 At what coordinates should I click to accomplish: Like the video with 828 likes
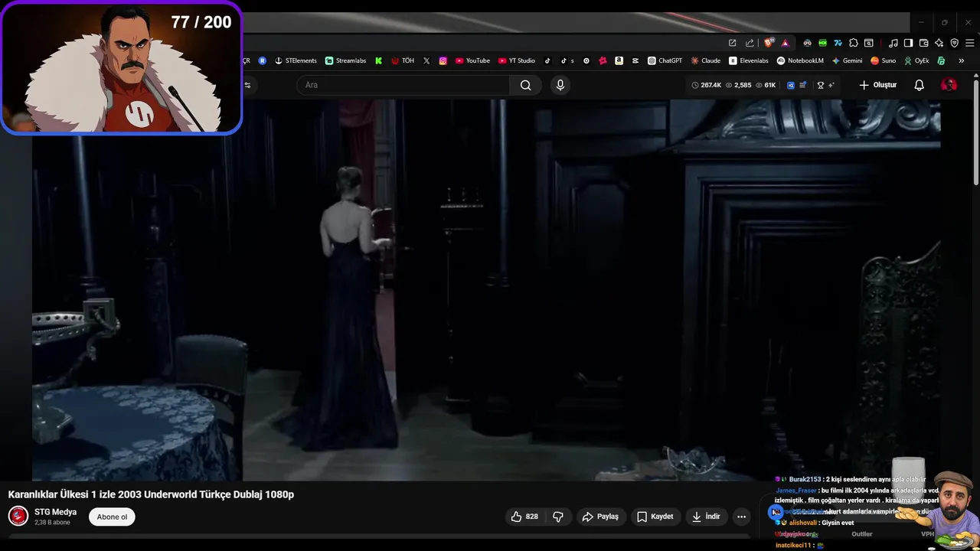(x=524, y=517)
